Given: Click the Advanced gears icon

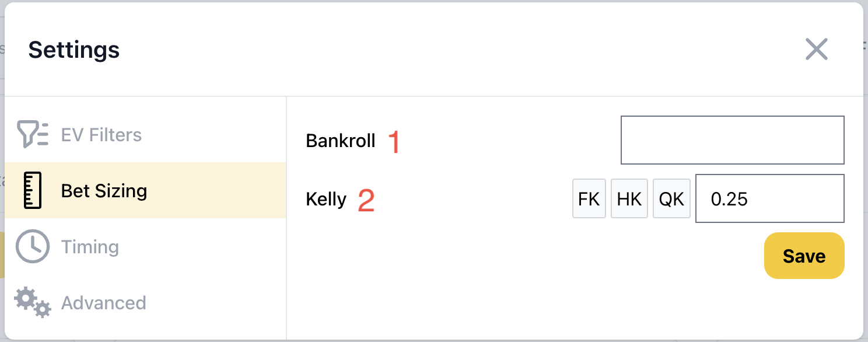Looking at the screenshot, I should tap(33, 302).
